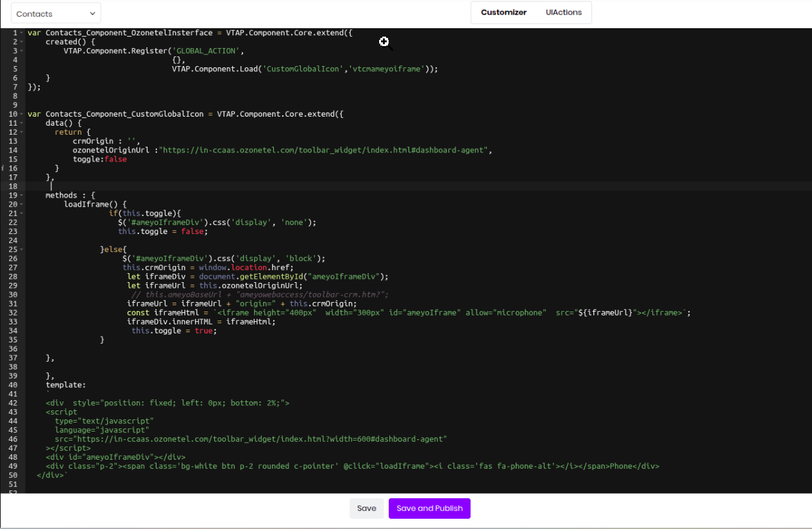
Task: Collapse the if(this.toggle) block at line 21
Action: pyautogui.click(x=22, y=214)
